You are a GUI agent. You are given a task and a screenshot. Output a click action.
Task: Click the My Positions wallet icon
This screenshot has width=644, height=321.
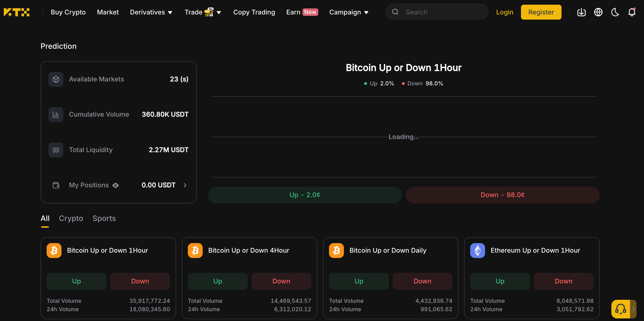[56, 185]
